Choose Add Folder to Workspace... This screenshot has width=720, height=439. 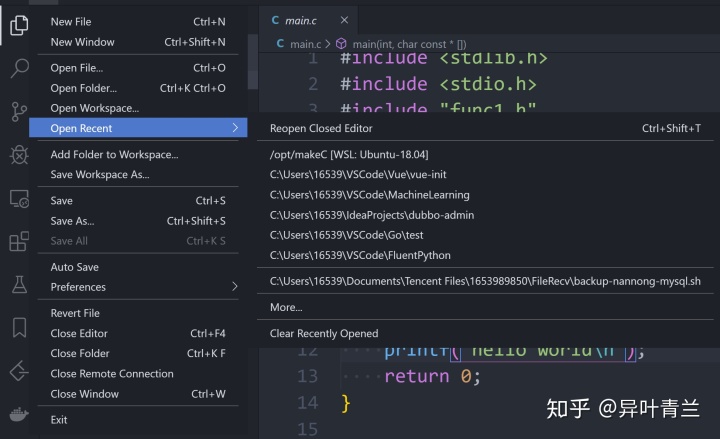[x=138, y=154]
